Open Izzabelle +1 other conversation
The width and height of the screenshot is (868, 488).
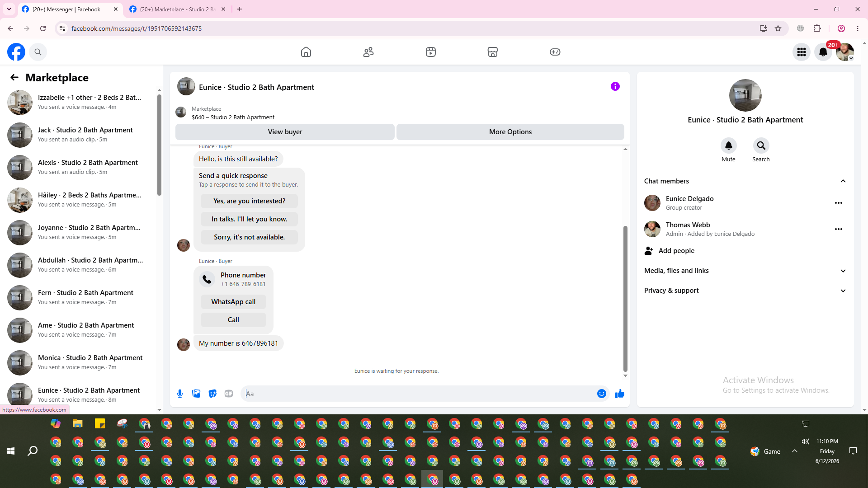pos(79,102)
